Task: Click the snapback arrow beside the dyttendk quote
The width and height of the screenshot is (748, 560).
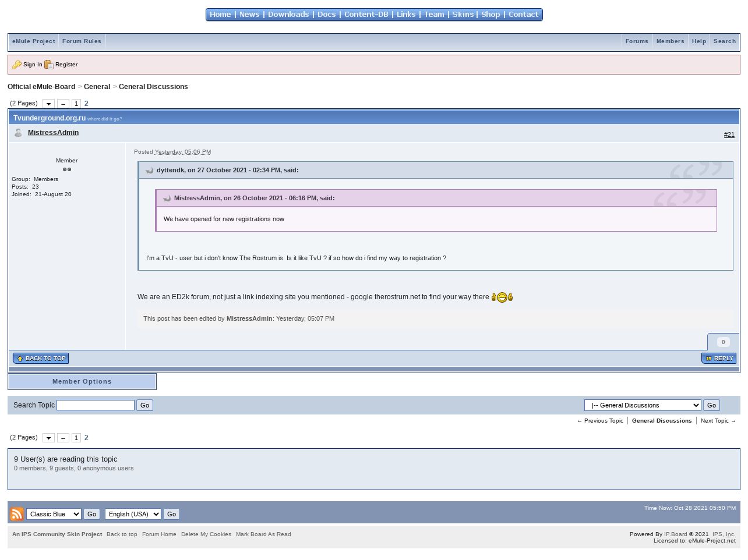Action: [149, 171]
